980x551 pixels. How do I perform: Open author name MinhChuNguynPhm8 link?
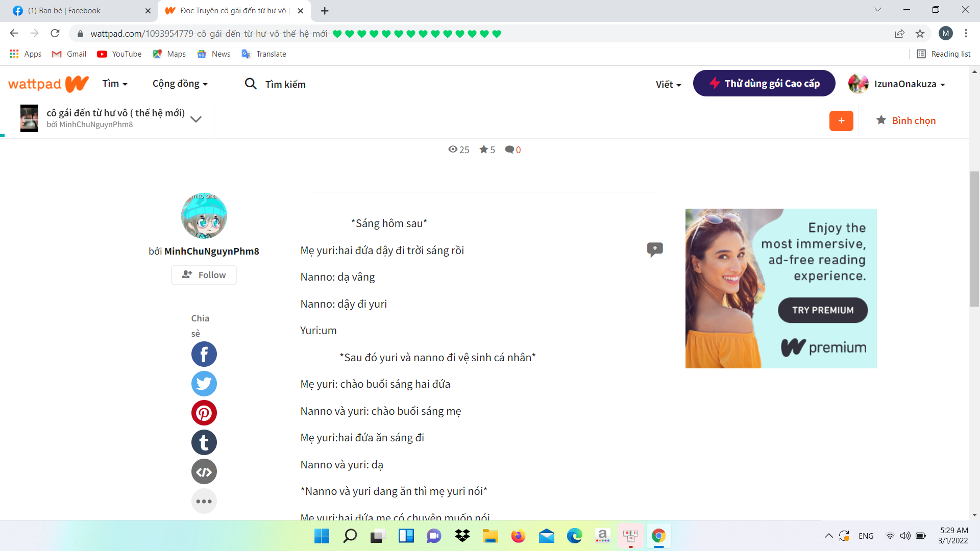(x=211, y=251)
